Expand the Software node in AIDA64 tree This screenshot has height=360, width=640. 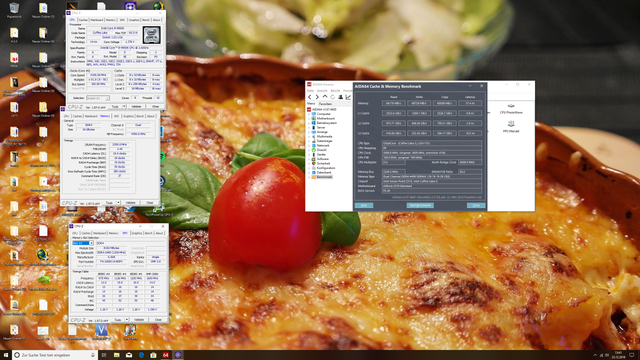pyautogui.click(x=309, y=159)
